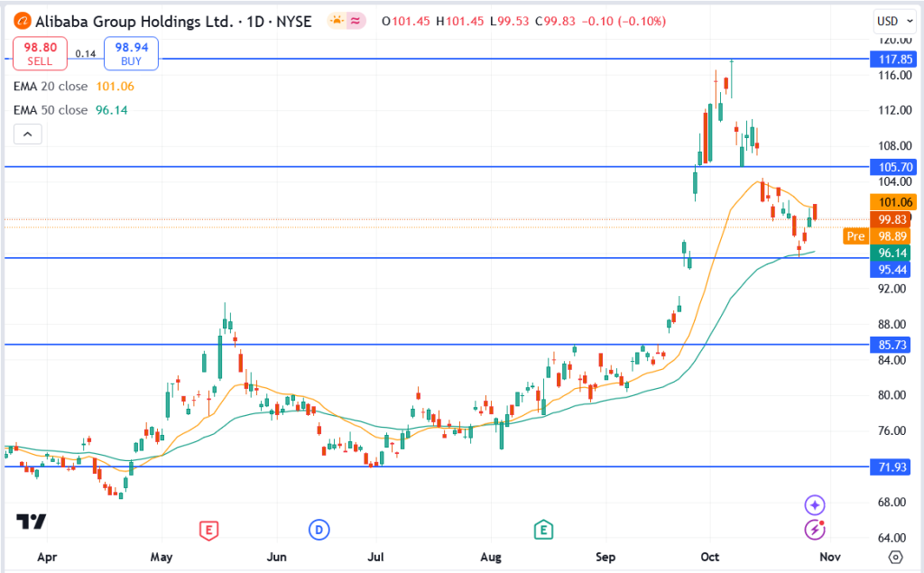Click the 0.14 spread value
Viewport: 924px width, 573px height.
[x=86, y=53]
